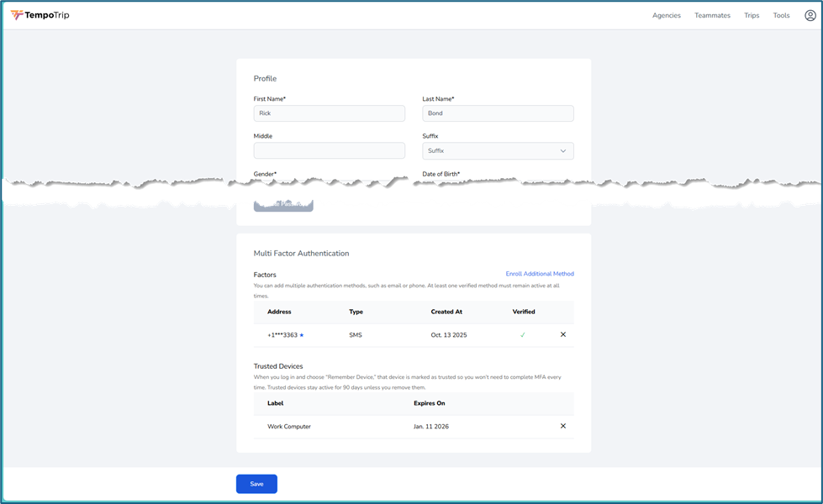Click the TempoTrip logo

(40, 15)
